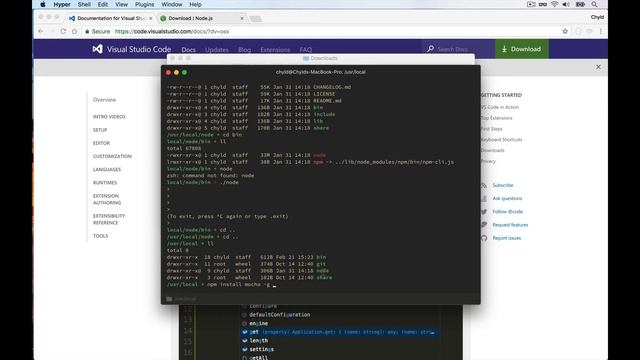Open the FAQ navigation link
This screenshot has width=640, height=360.
click(306, 50)
